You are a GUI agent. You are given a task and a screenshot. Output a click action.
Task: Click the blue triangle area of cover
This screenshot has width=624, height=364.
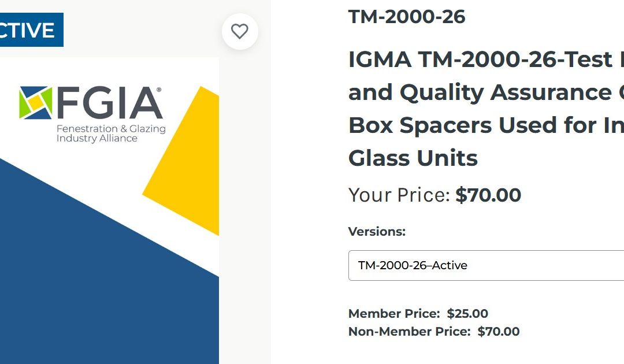click(x=87, y=277)
